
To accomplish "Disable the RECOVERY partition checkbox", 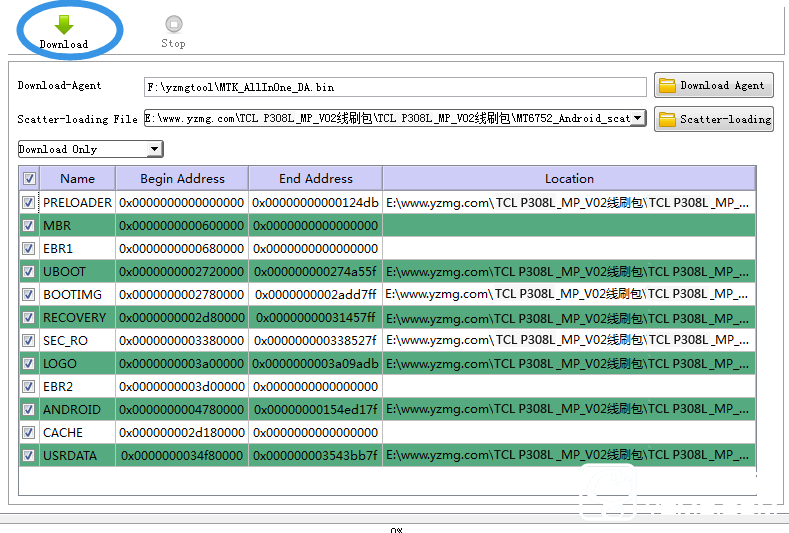I will (x=29, y=318).
